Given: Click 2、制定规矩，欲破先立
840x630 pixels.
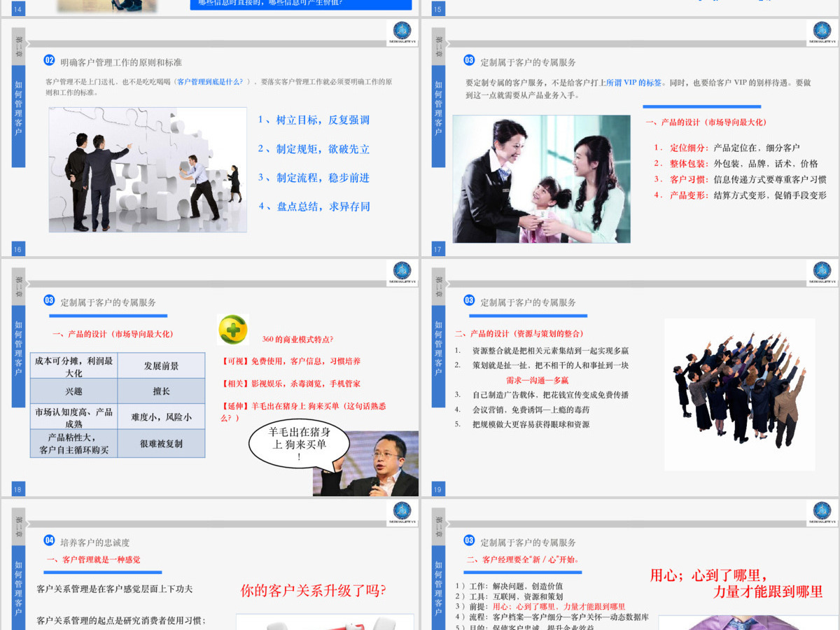Looking at the screenshot, I should (x=314, y=149).
